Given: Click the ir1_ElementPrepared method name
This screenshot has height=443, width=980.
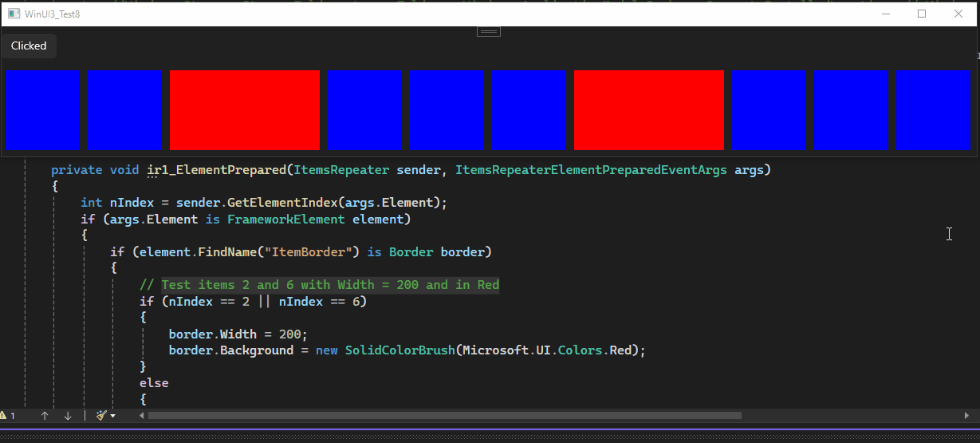Looking at the screenshot, I should 216,170.
